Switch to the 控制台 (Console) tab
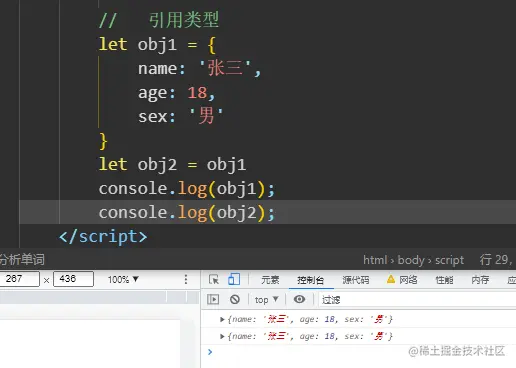This screenshot has height=368, width=516. coord(311,280)
